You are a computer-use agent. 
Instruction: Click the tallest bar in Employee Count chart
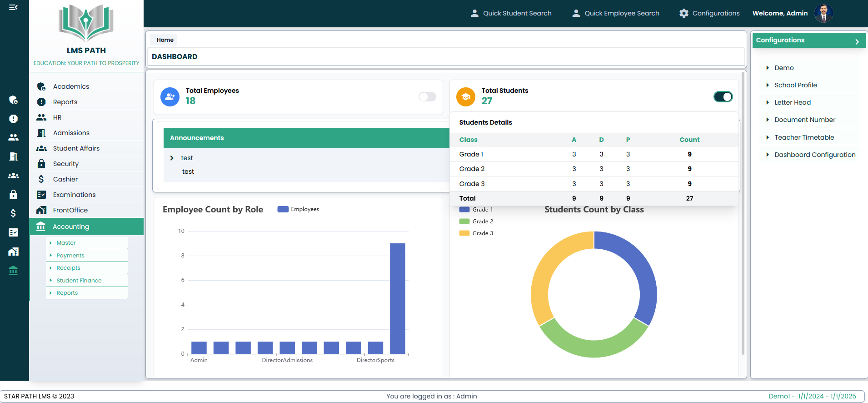tap(398, 298)
